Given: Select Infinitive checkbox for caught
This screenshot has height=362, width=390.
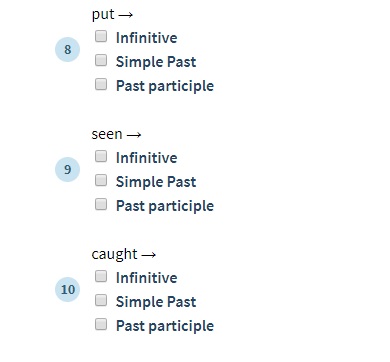Looking at the screenshot, I should 101,276.
